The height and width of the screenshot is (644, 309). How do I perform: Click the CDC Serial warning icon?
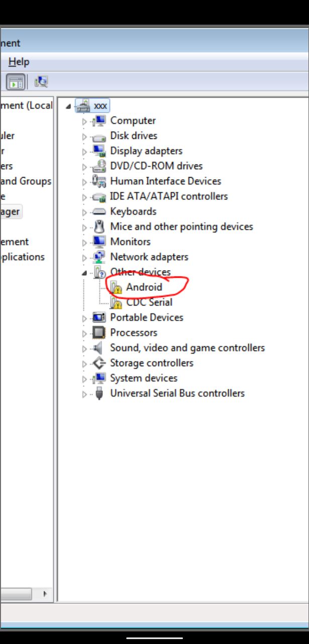click(116, 302)
